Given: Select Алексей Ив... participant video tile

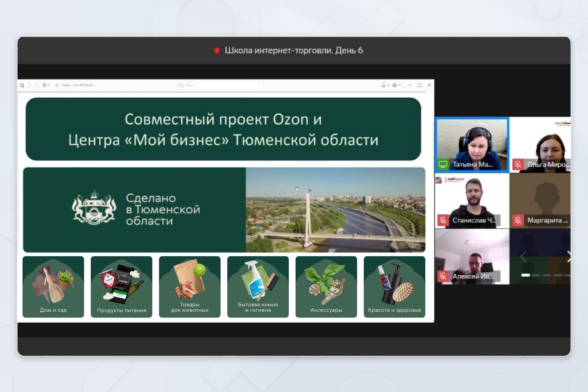Looking at the screenshot, I should pyautogui.click(x=472, y=256).
